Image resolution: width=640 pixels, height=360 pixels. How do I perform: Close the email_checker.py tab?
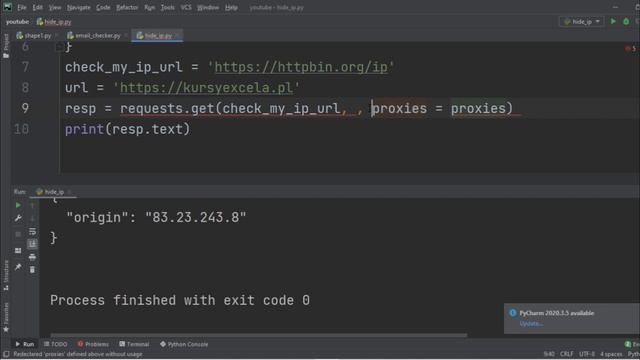pyautogui.click(x=126, y=36)
